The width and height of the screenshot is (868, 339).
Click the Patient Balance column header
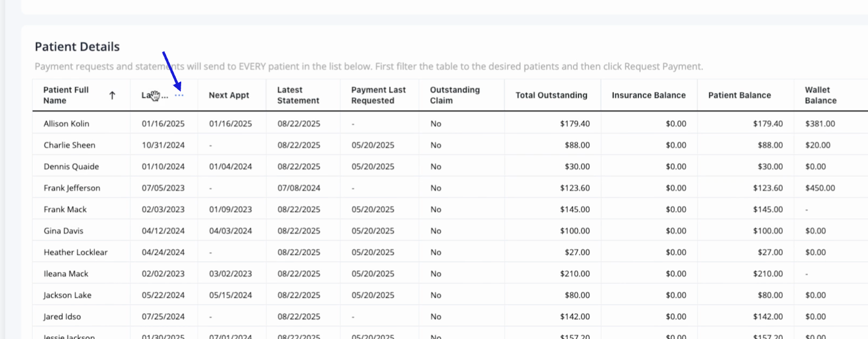pyautogui.click(x=739, y=95)
